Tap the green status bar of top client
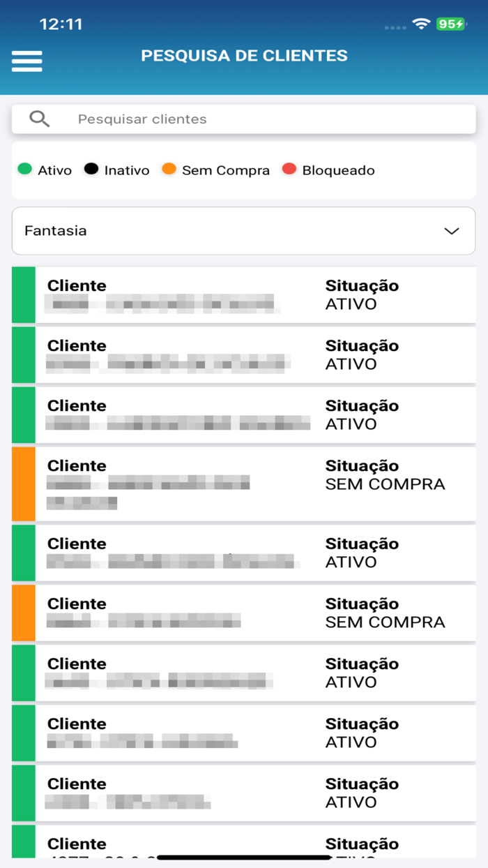 22,294
